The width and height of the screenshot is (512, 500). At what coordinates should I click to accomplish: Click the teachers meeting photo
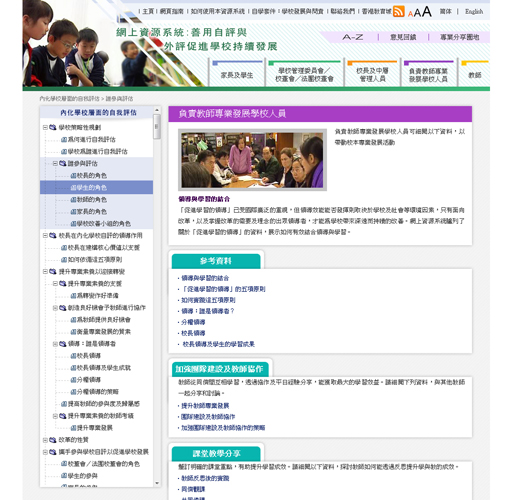coord(252,160)
